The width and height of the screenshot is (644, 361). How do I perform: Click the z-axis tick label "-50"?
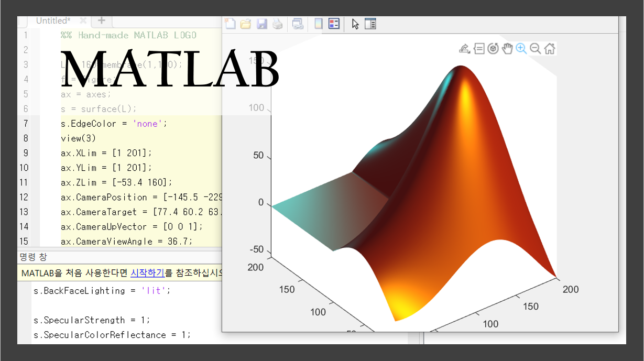pyautogui.click(x=257, y=249)
